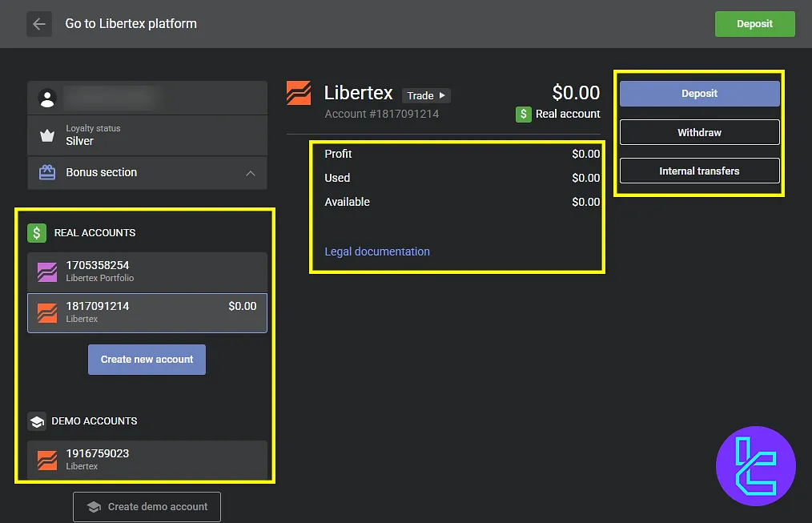The width and height of the screenshot is (812, 523).
Task: Select demo account 1916759023
Action: click(x=147, y=460)
